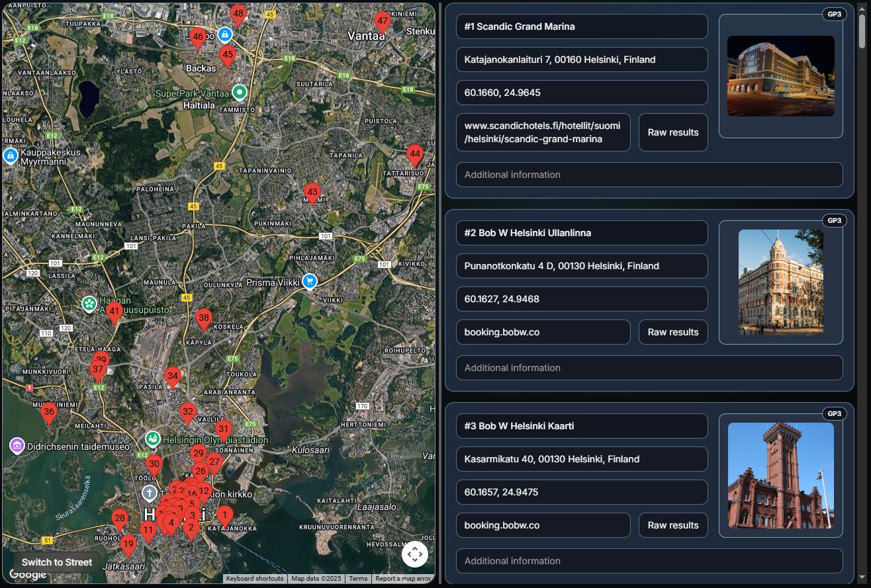Viewport: 871px width, 588px height.
Task: Click the results list vertical scrollbar
Action: [x=862, y=31]
